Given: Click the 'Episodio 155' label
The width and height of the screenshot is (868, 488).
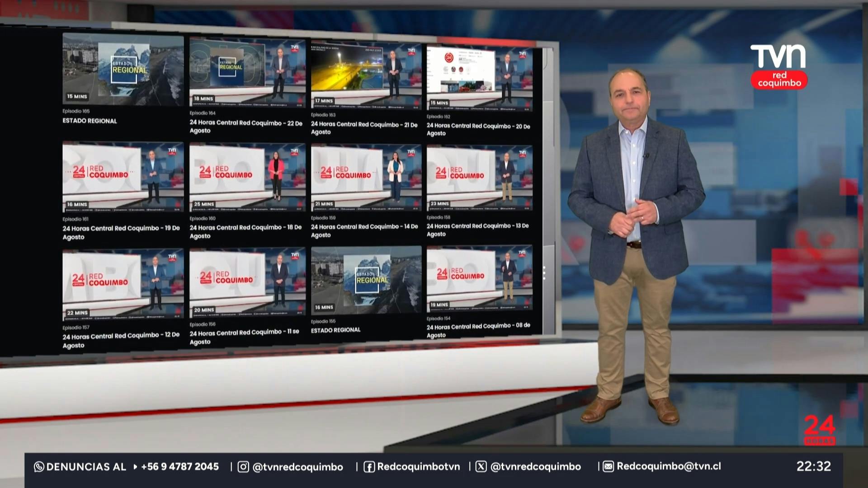Looking at the screenshot, I should coord(323,322).
